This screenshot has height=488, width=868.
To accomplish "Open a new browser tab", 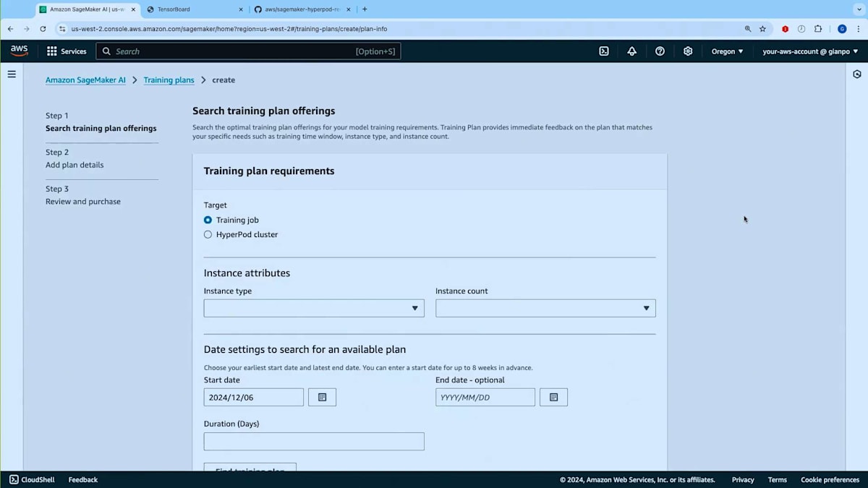I will point(365,9).
